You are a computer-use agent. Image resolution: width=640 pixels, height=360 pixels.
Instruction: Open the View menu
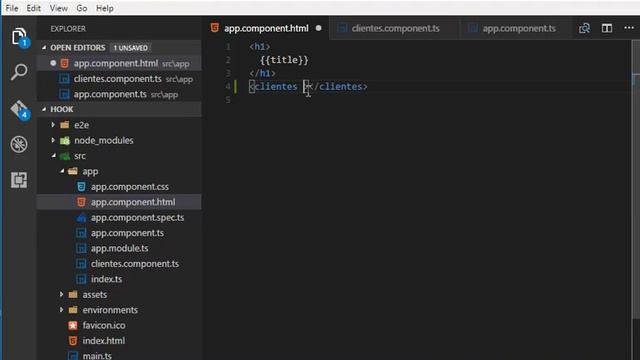(59, 8)
